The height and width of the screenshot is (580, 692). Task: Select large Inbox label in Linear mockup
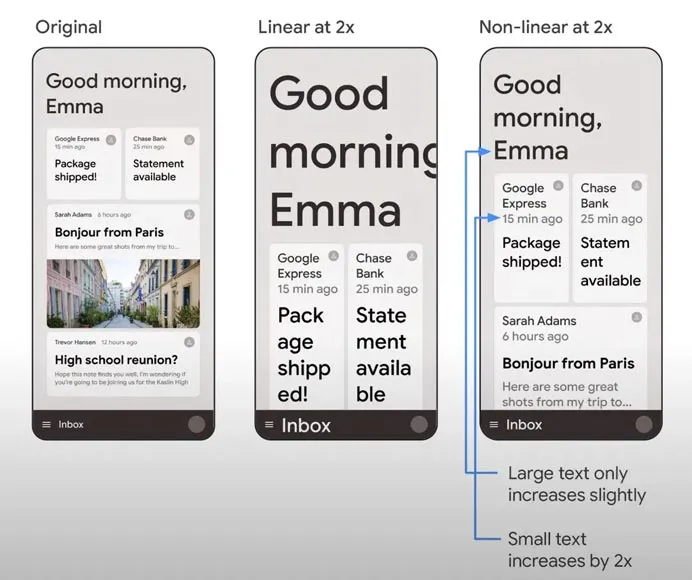point(306,426)
